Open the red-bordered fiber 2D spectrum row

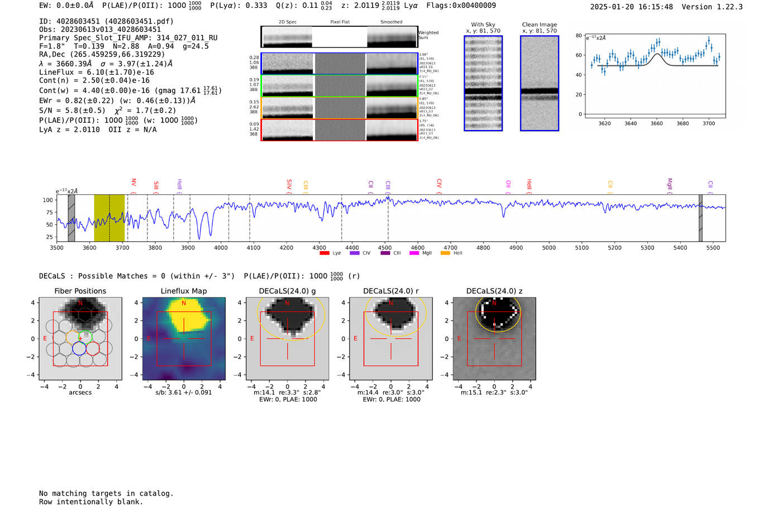point(339,130)
